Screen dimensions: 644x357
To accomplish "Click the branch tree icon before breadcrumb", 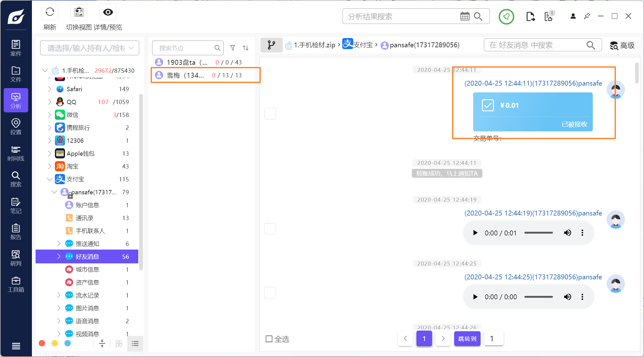I will coord(271,45).
